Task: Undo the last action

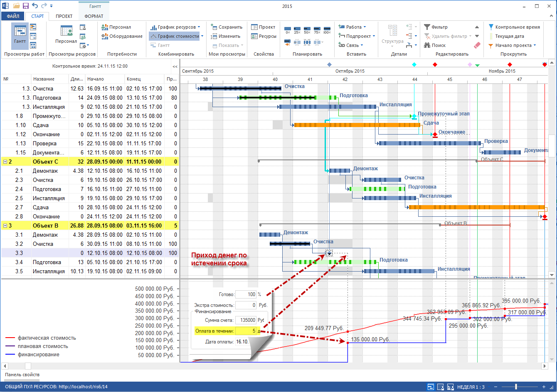Action: pos(34,6)
